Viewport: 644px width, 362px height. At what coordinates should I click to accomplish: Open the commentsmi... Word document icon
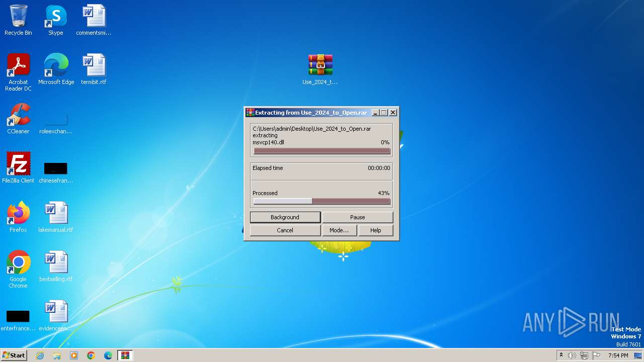point(94,20)
